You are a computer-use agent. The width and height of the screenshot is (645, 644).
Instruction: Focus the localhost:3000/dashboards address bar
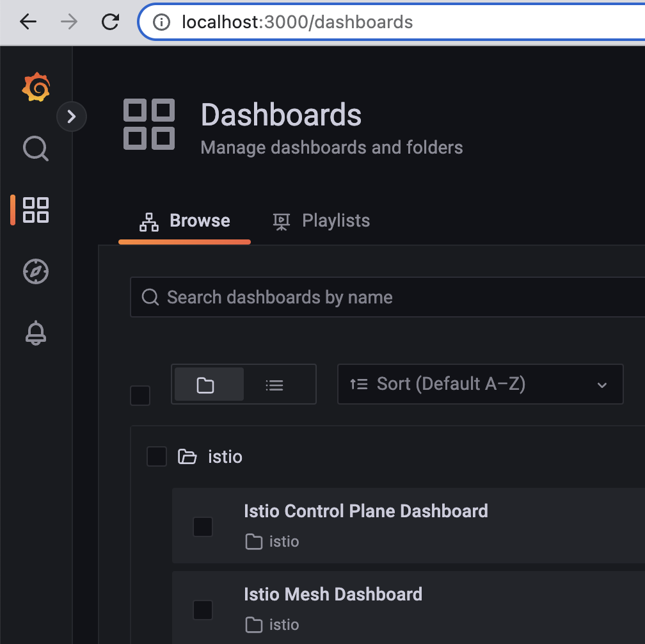[x=392, y=22]
